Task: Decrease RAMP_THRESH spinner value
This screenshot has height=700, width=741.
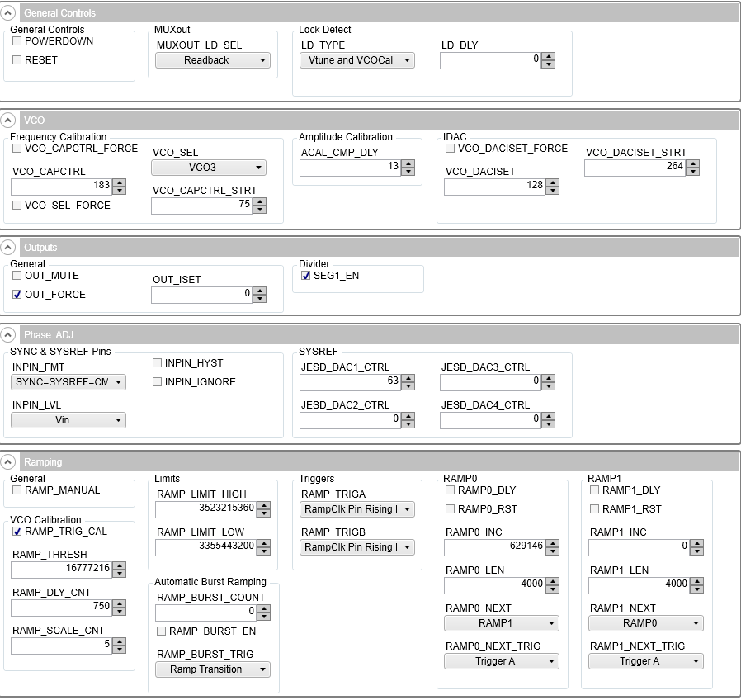Action: [119, 574]
